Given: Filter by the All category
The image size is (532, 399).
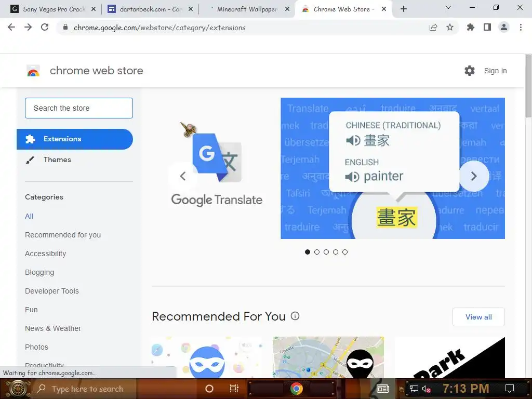Looking at the screenshot, I should click(x=29, y=216).
